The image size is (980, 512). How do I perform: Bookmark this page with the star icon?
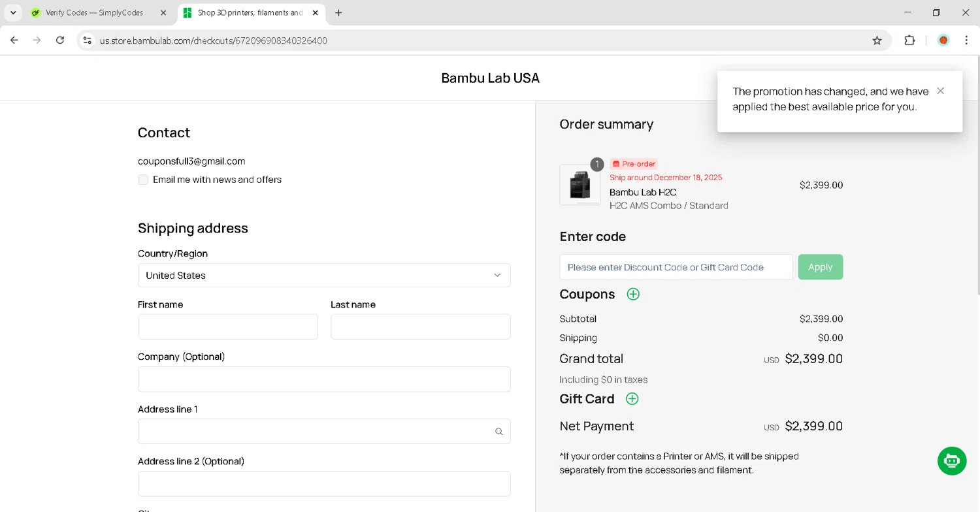tap(877, 40)
